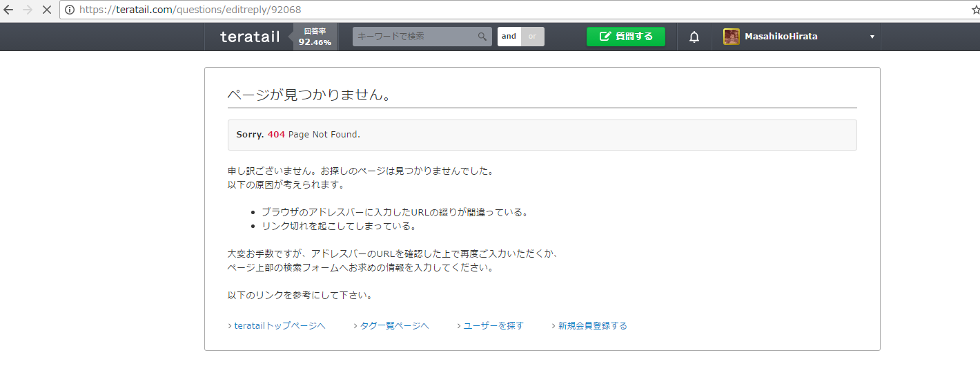Select the 'or' search mode toggle
Screen dimensions: 980x373
[x=532, y=37]
